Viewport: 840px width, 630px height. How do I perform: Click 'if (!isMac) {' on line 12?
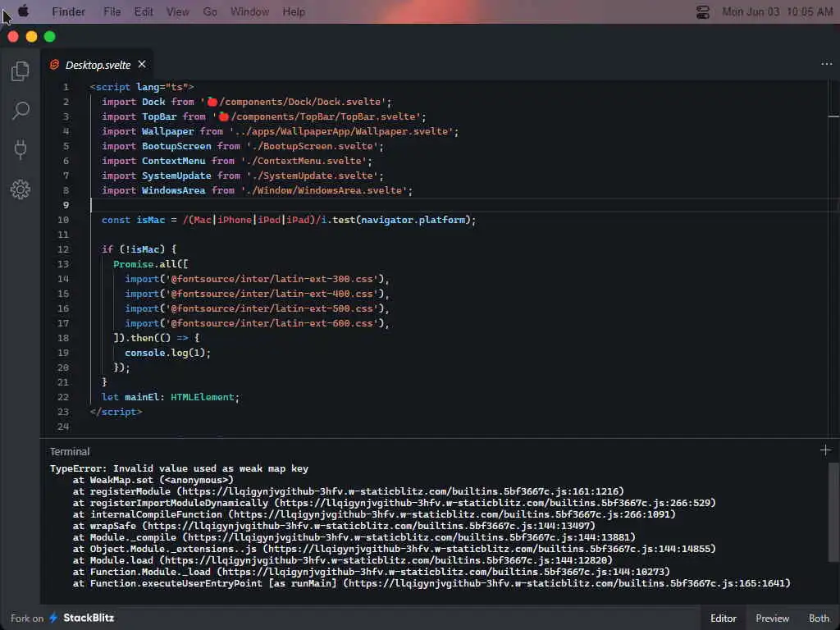pos(139,249)
